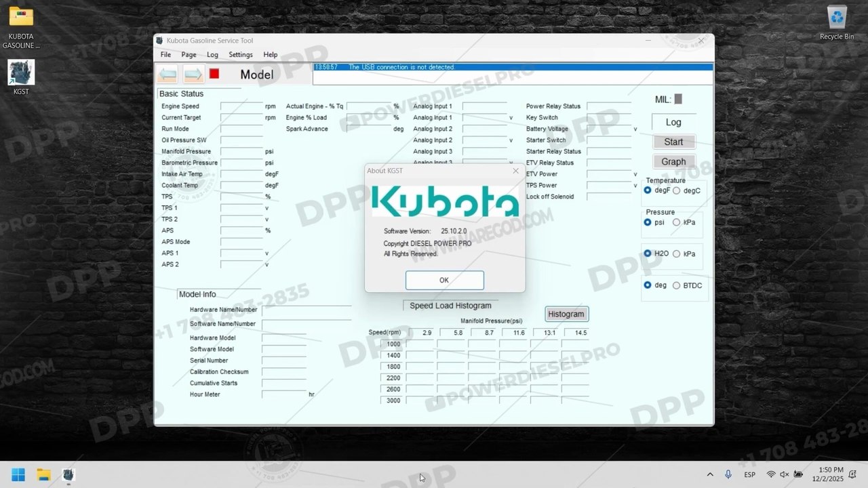Image resolution: width=868 pixels, height=488 pixels.
Task: Open the KUBOTA GASOLINE desktop folder
Action: [x=21, y=27]
